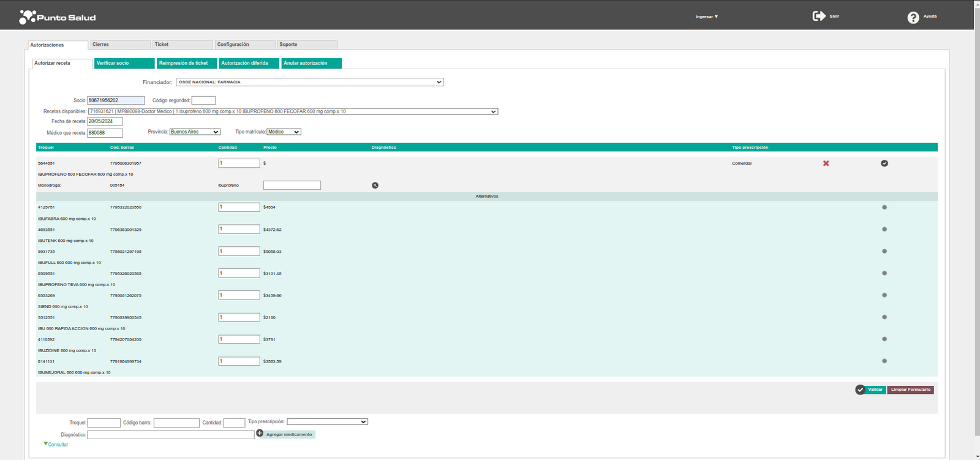
Task: Focus the Cantidad field for IBUPROFENO FECOFAR
Action: pyautogui.click(x=239, y=163)
